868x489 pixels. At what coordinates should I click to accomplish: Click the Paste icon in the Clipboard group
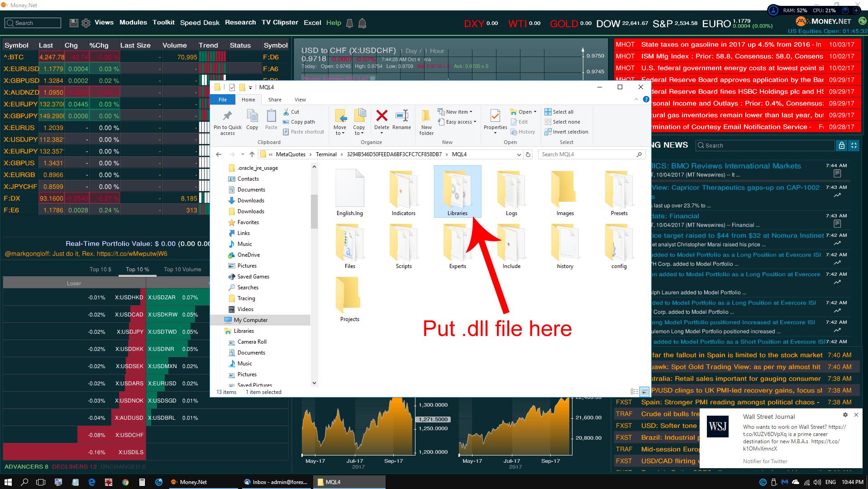271,116
